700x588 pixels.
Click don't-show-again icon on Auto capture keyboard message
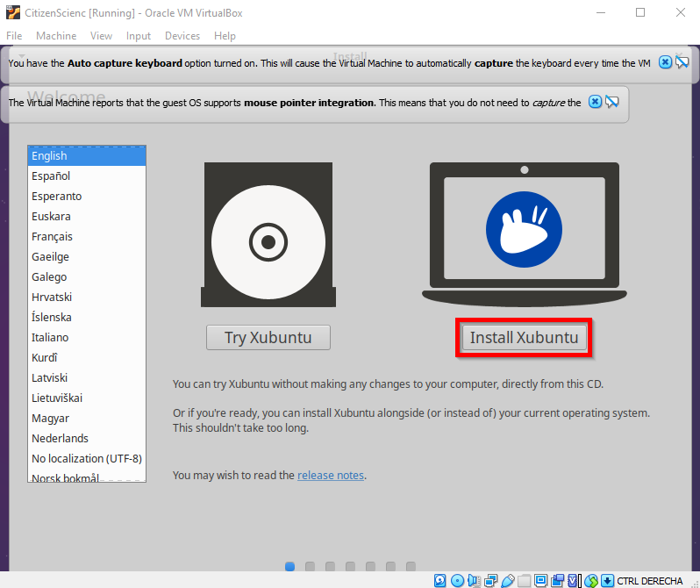click(682, 62)
